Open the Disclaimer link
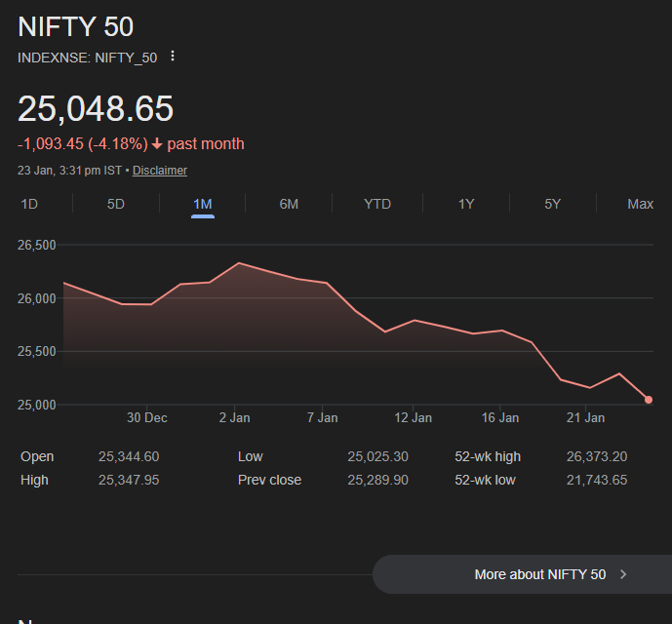Screen dimensions: 672x624 tap(160, 171)
